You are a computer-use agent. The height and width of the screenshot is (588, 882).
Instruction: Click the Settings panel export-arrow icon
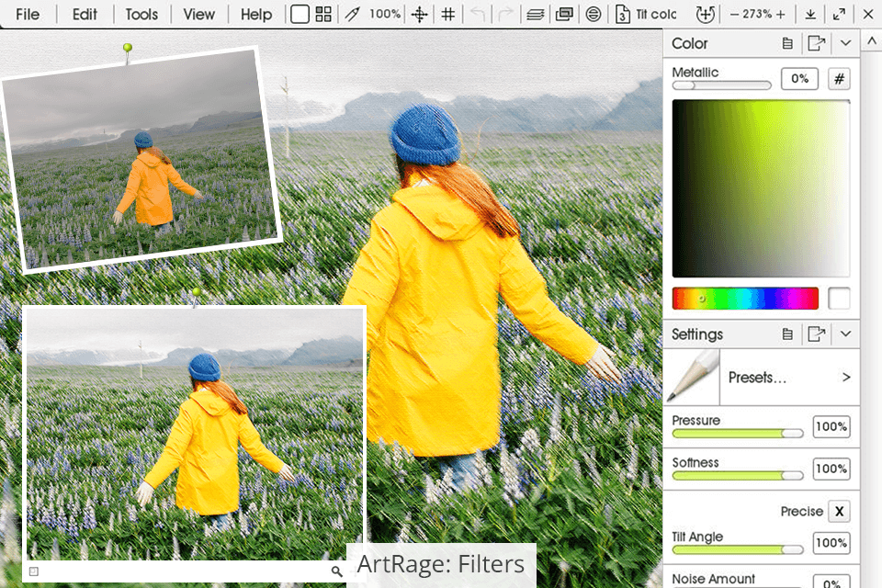[816, 334]
